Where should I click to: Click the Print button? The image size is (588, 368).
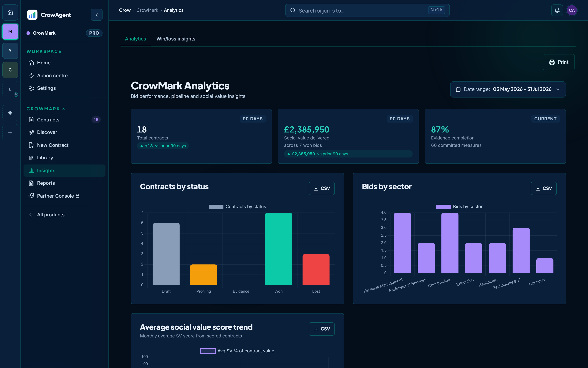point(559,62)
